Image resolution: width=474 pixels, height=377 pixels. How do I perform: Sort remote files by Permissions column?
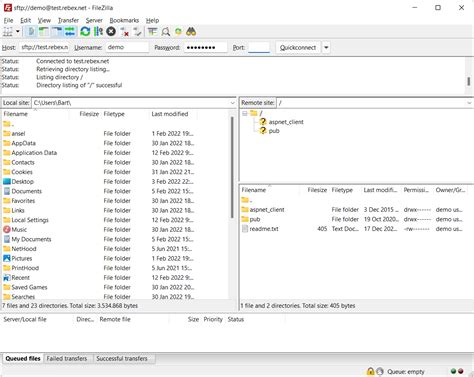(x=417, y=190)
